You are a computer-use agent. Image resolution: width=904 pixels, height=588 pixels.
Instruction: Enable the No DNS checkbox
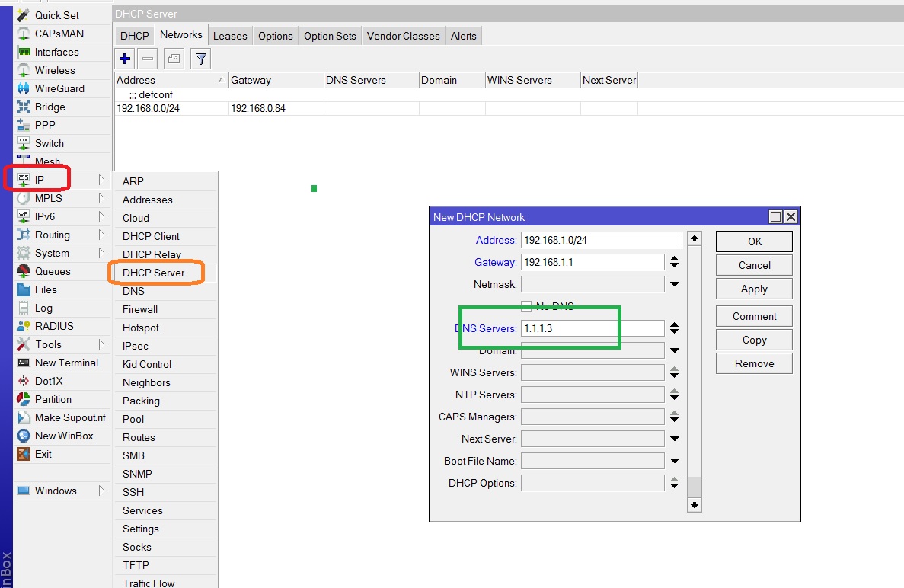tap(525, 305)
